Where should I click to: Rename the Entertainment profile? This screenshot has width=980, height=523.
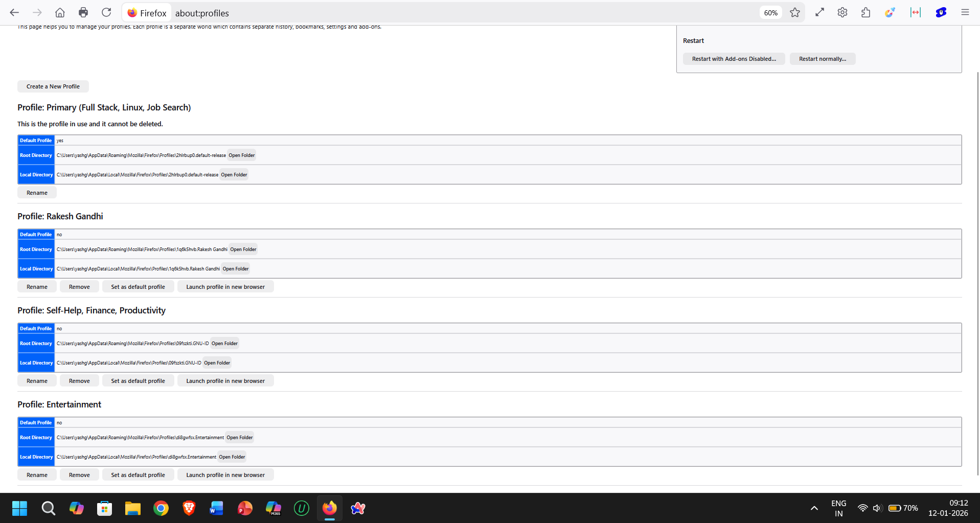pos(37,475)
